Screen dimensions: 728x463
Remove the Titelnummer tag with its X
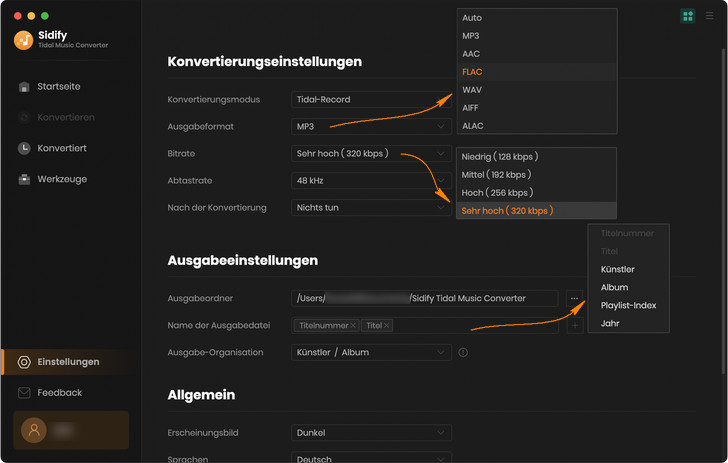[353, 326]
